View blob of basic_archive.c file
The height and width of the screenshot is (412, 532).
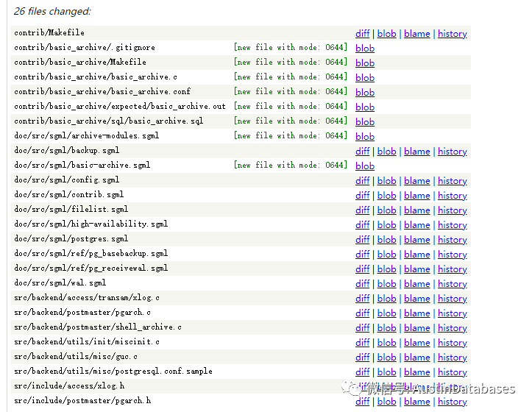pos(365,78)
